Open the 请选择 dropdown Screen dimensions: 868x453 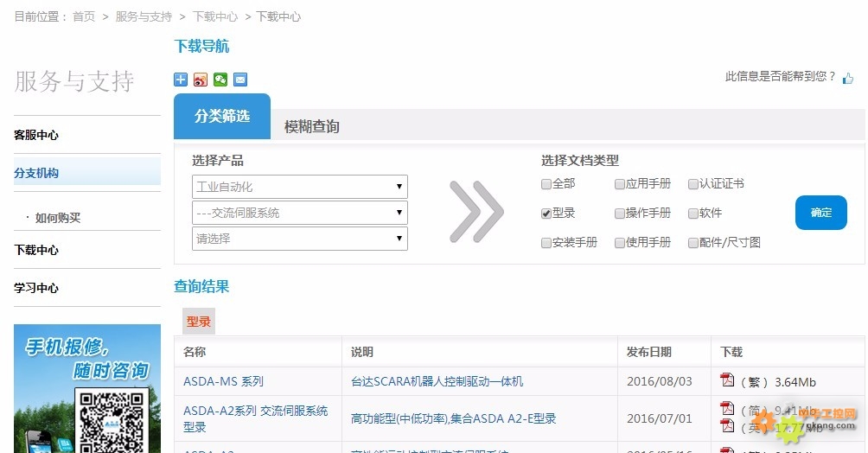pos(299,239)
